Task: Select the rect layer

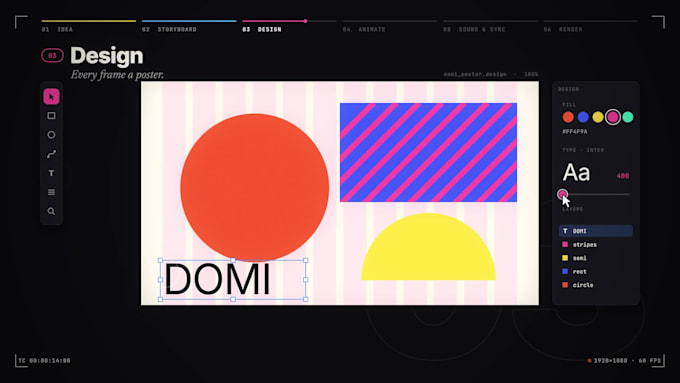Action: 596,271
